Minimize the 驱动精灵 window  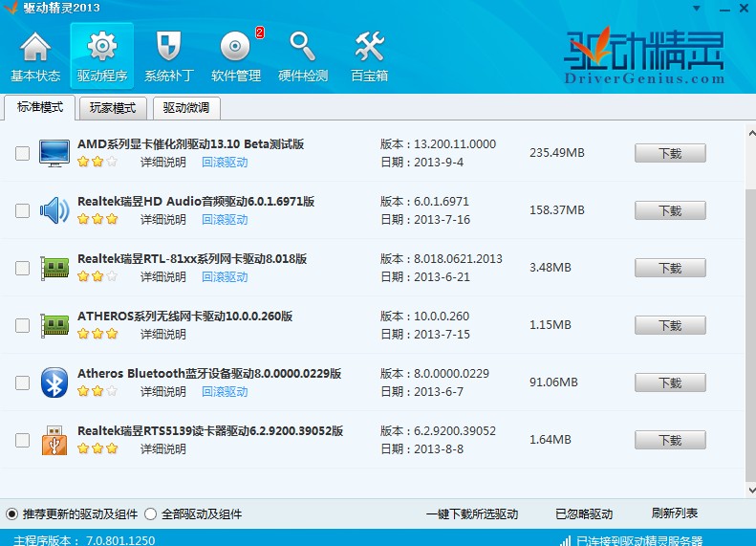724,9
